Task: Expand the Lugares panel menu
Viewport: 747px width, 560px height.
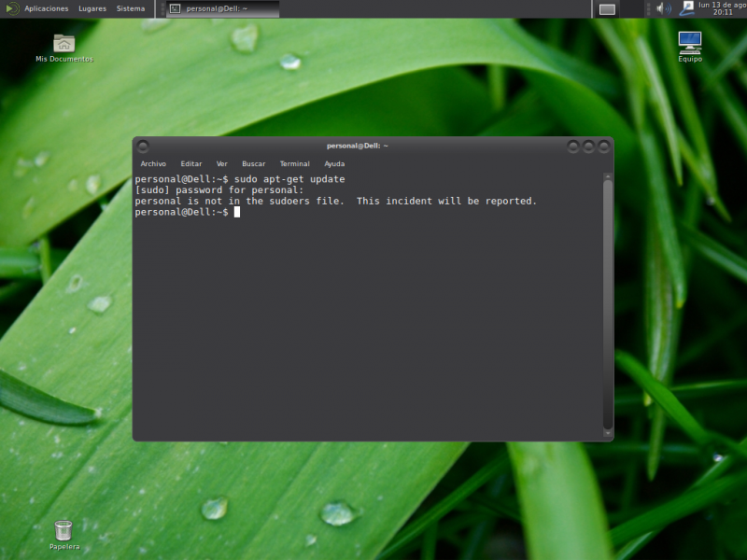Action: tap(92, 8)
